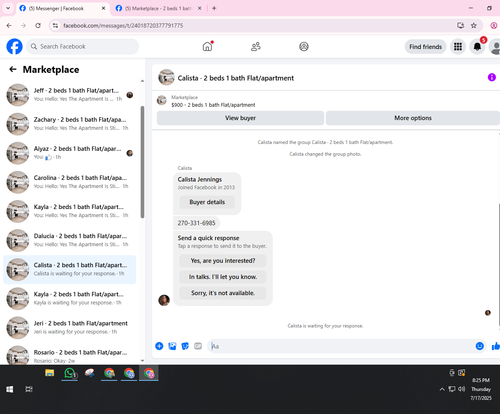Click the chat header title Calista - 2 beds
This screenshot has height=414, width=500.
click(236, 78)
